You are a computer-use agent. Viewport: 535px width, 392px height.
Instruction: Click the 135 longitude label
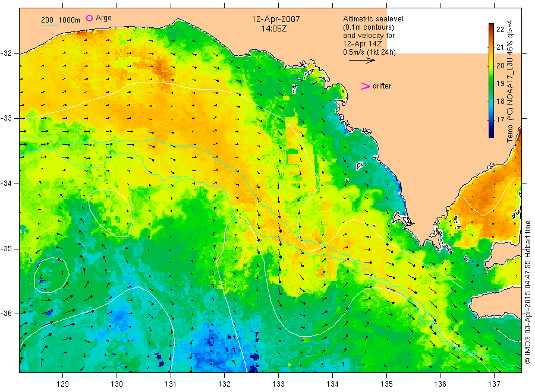386,384
